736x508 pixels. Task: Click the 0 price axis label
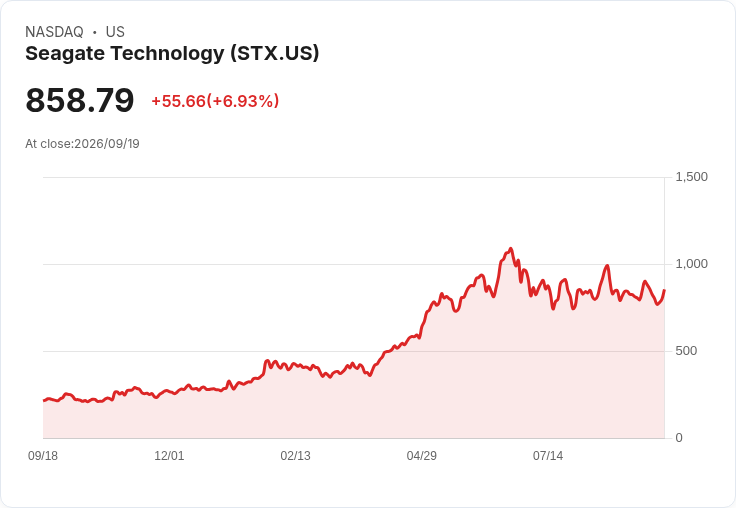click(x=679, y=438)
